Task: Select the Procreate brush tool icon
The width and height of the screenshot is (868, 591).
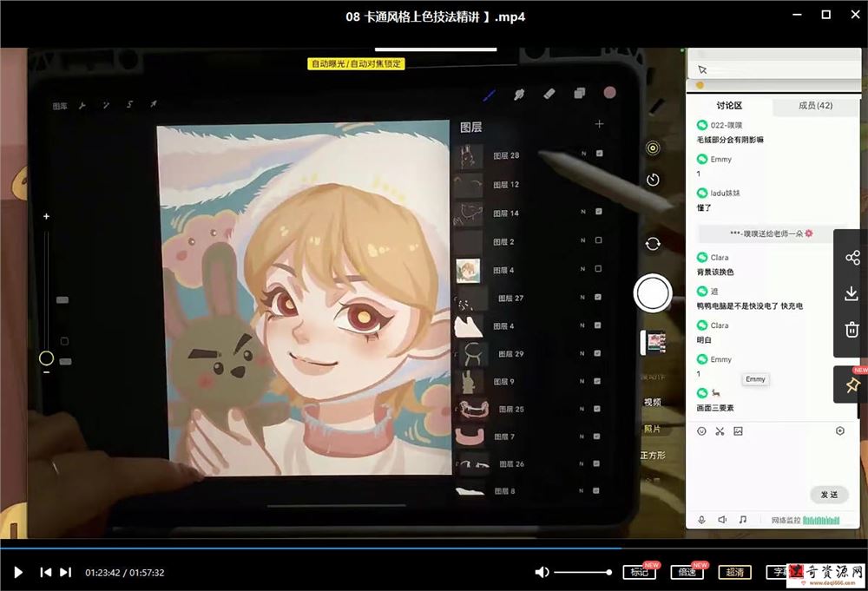Action: point(489,95)
